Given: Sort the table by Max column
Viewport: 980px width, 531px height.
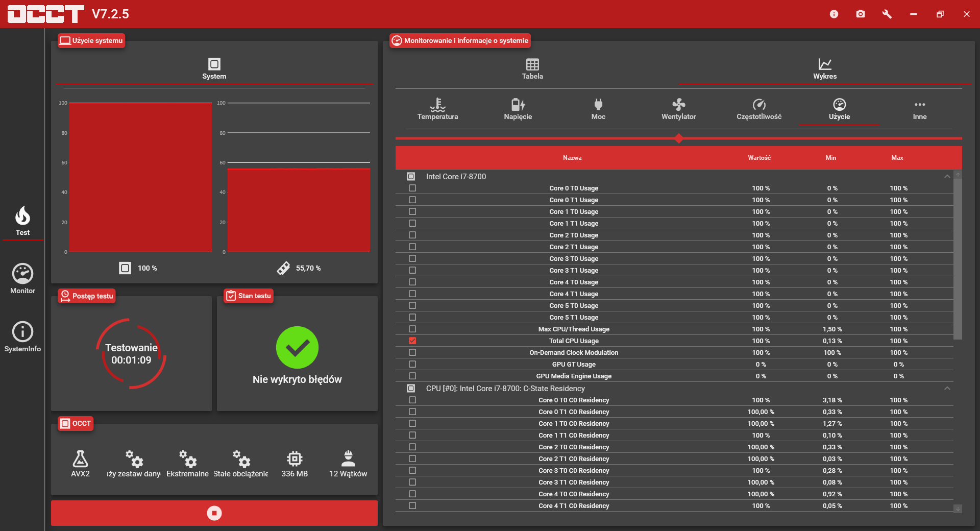Looking at the screenshot, I should (x=897, y=158).
